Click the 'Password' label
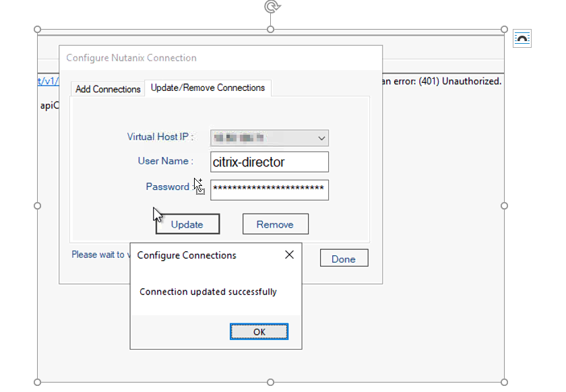Viewport: 566px width, 392px height. tap(168, 187)
